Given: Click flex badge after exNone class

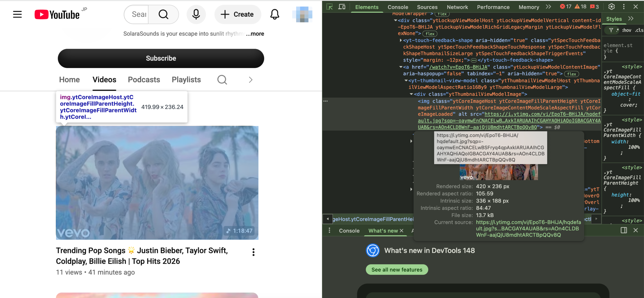Looking at the screenshot, I should pyautogui.click(x=430, y=34).
